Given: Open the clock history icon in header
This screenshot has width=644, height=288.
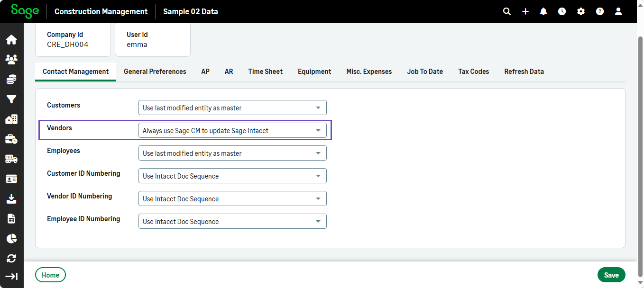Looking at the screenshot, I should (x=562, y=11).
